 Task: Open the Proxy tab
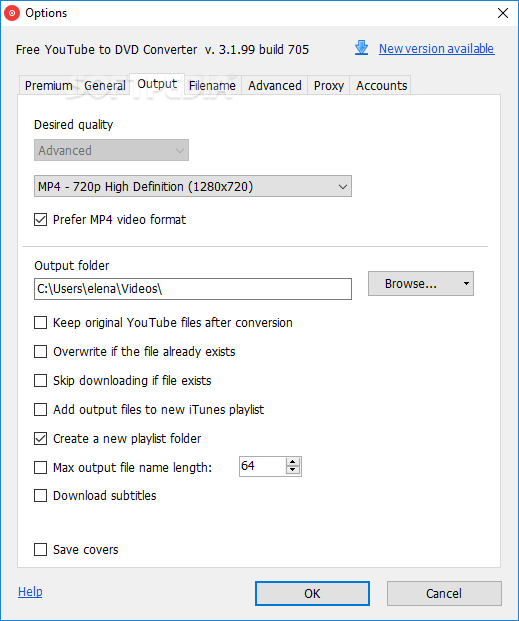pyautogui.click(x=329, y=86)
